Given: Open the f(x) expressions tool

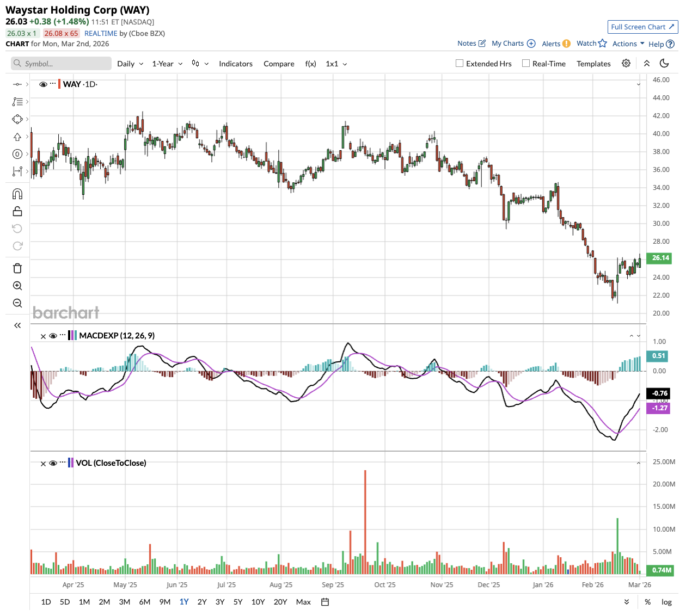Looking at the screenshot, I should click(310, 64).
